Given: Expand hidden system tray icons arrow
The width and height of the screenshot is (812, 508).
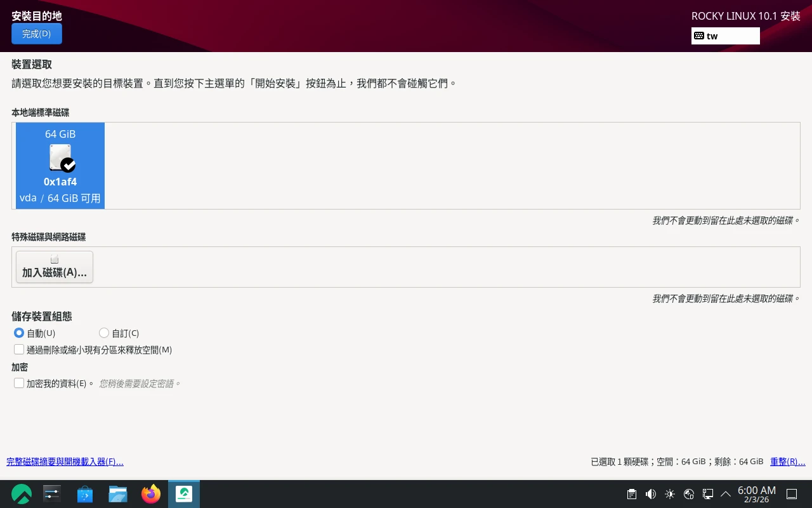Looking at the screenshot, I should (x=726, y=494).
